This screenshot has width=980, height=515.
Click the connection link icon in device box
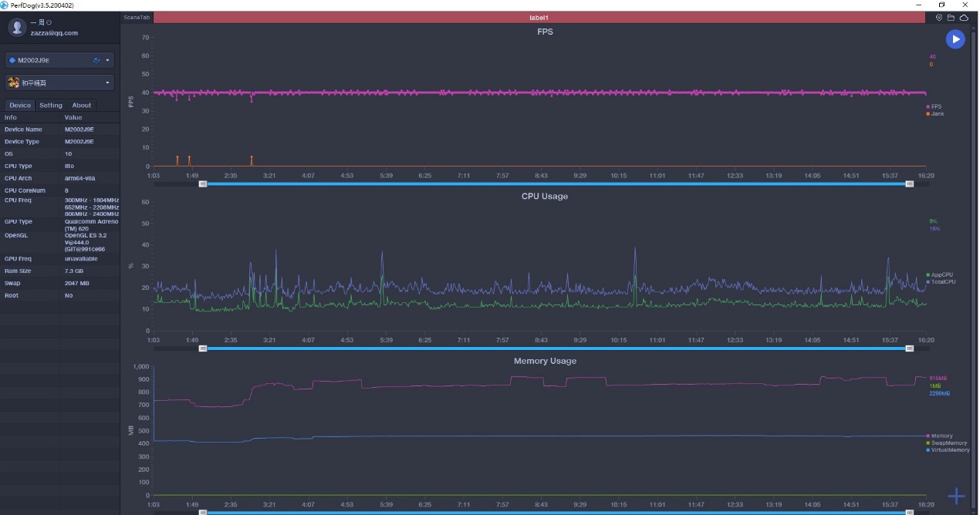[96, 60]
